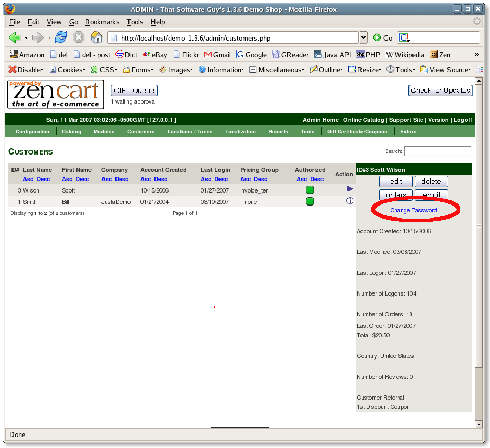
Task: Toggle authorized status for Wilson
Action: click(x=310, y=190)
